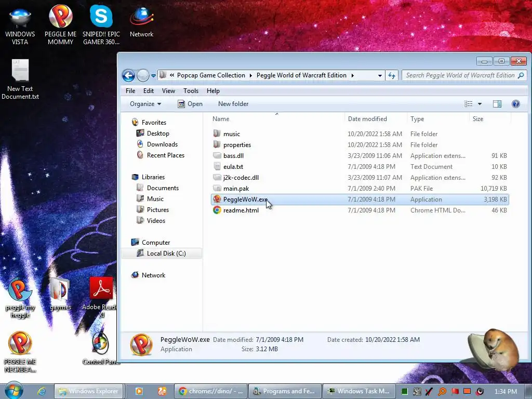Click the search Peggle World of Warcraft field

464,75
